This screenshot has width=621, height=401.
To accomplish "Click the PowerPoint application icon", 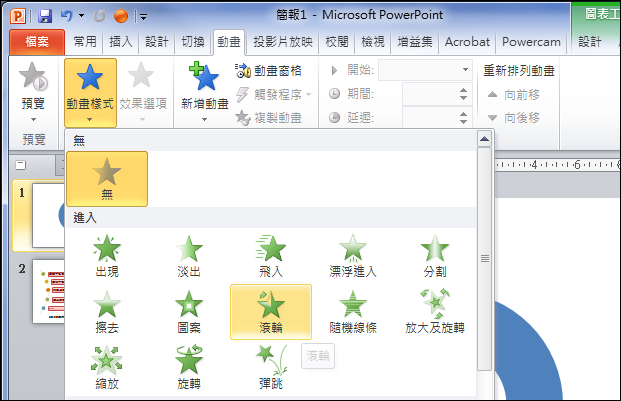I will [x=18, y=16].
